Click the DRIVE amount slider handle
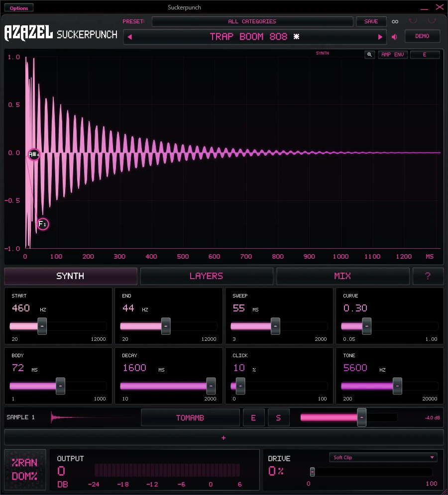The width and height of the screenshot is (448, 495). pos(312,472)
